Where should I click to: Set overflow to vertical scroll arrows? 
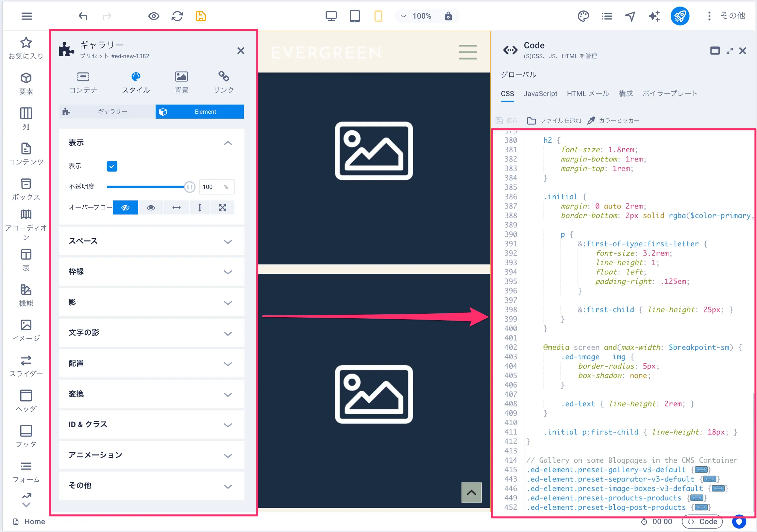coord(199,208)
